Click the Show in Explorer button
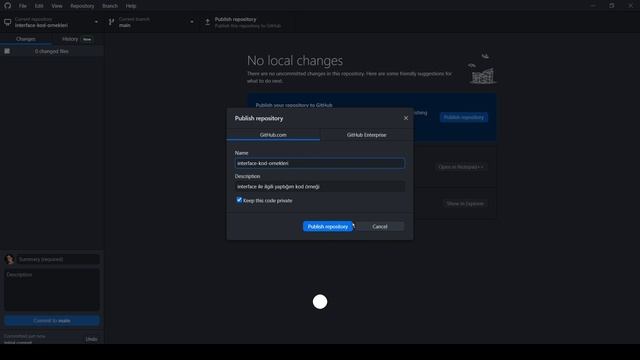The width and height of the screenshot is (640, 360). pos(465,203)
